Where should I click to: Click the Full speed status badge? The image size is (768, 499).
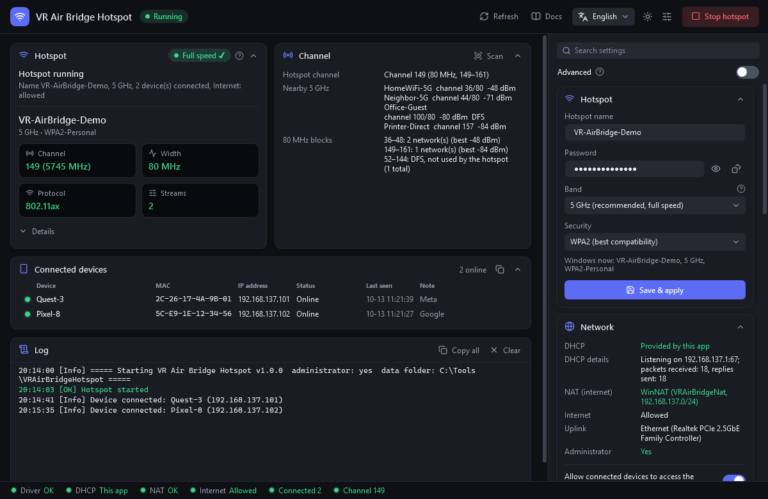tap(199, 56)
